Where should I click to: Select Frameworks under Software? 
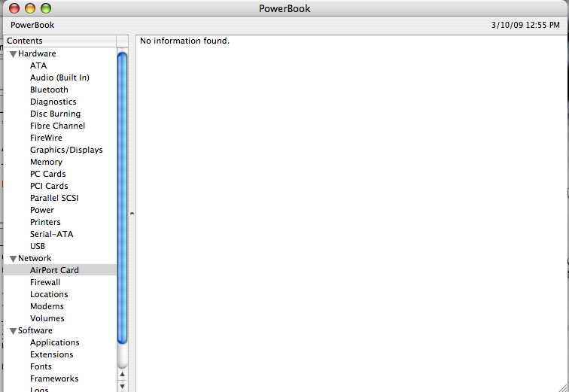[x=54, y=378]
